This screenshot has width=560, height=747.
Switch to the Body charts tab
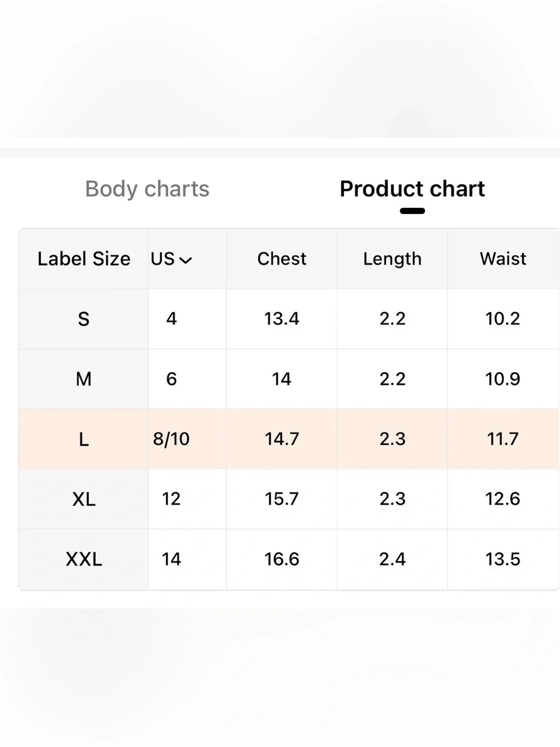point(147,189)
